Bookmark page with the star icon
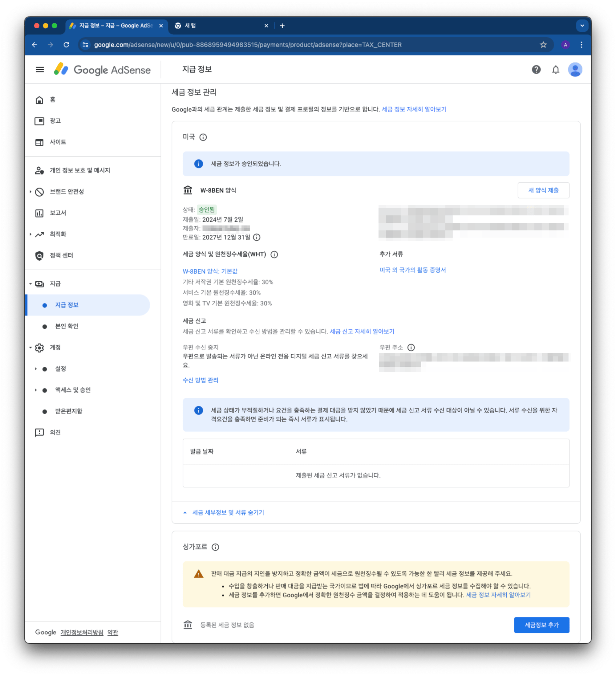Image resolution: width=616 pixels, height=676 pixels. coord(543,45)
